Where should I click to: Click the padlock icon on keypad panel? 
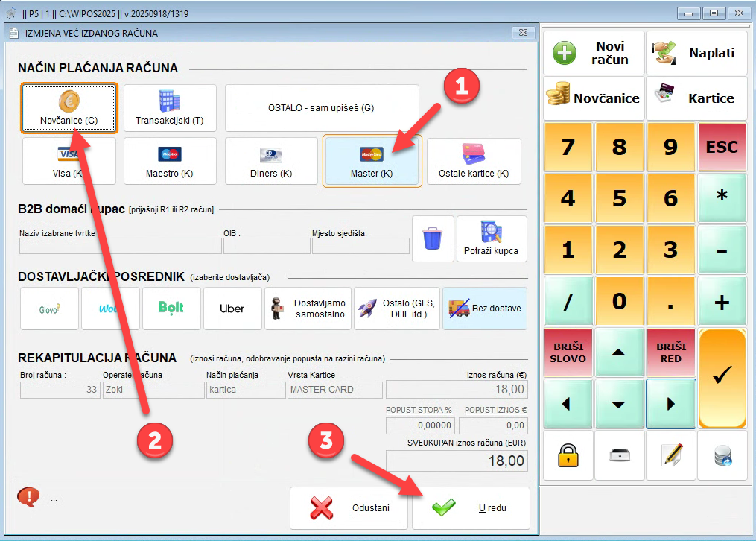(x=568, y=455)
